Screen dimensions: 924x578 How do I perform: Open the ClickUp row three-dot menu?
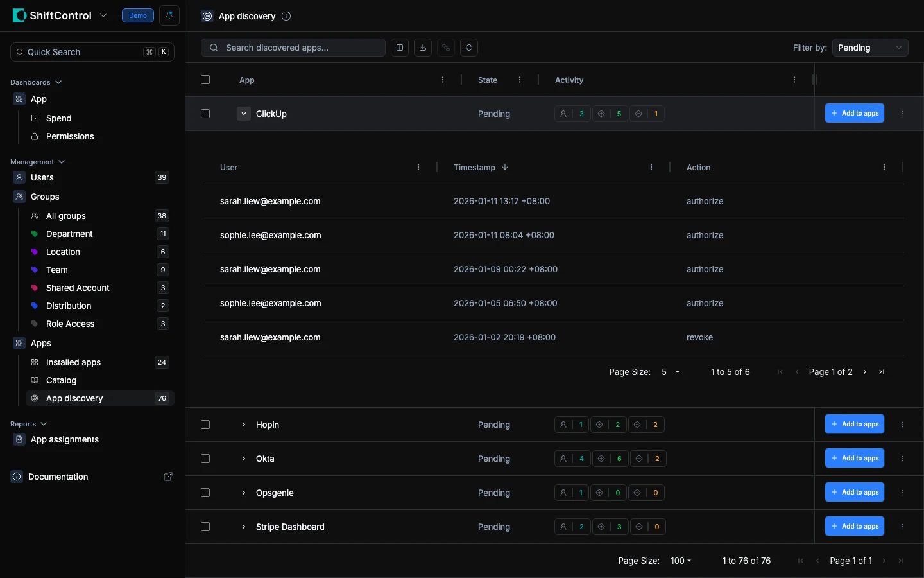coord(903,114)
